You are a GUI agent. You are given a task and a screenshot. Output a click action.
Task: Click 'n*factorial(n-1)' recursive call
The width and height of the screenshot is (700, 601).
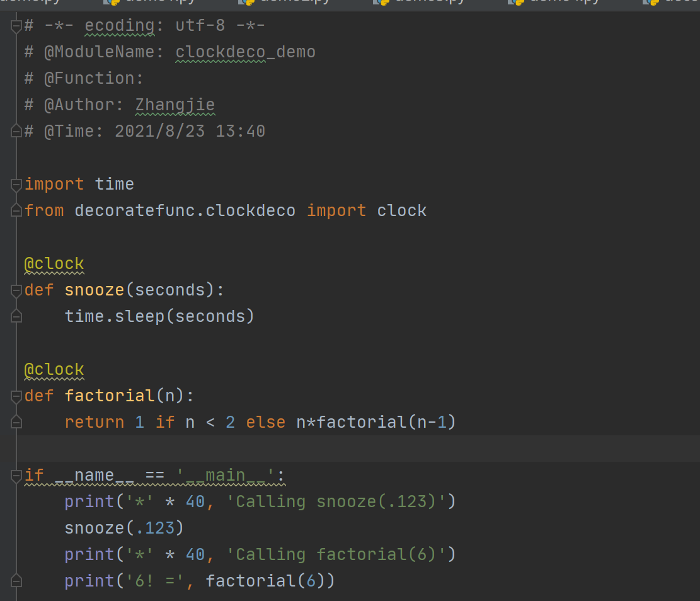pos(376,422)
